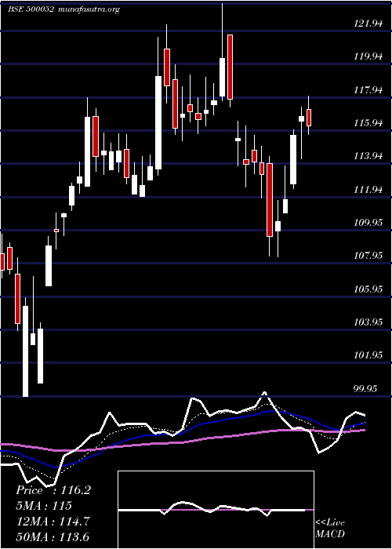The image size is (392, 549).
Task: Click the 'BSE 500052' ticker label
Action: tap(31, 9)
